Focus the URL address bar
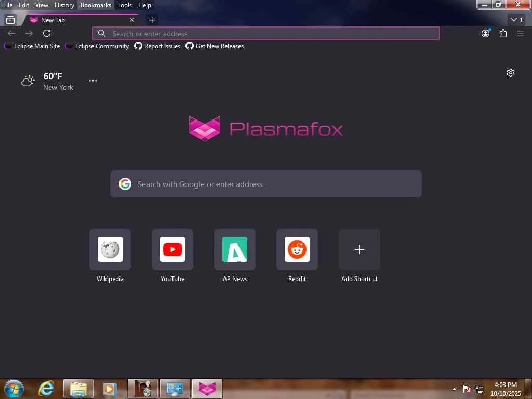The width and height of the screenshot is (532, 399). (x=265, y=34)
